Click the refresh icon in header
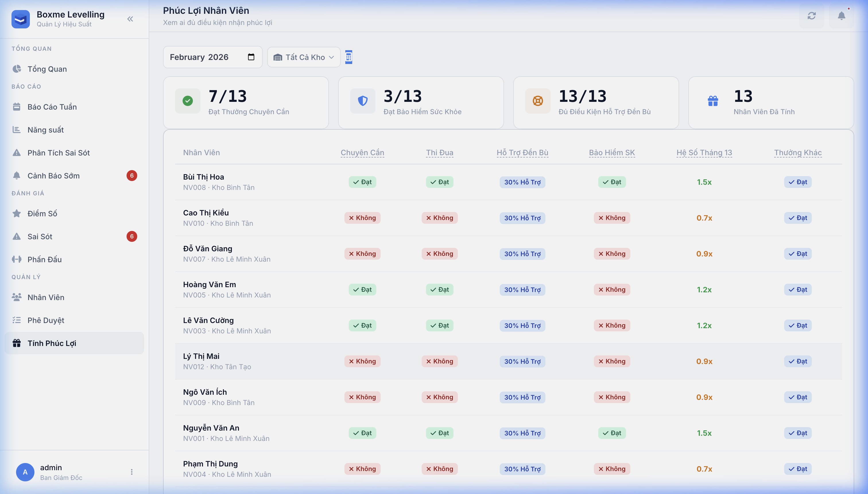The width and height of the screenshot is (868, 494). tap(811, 16)
